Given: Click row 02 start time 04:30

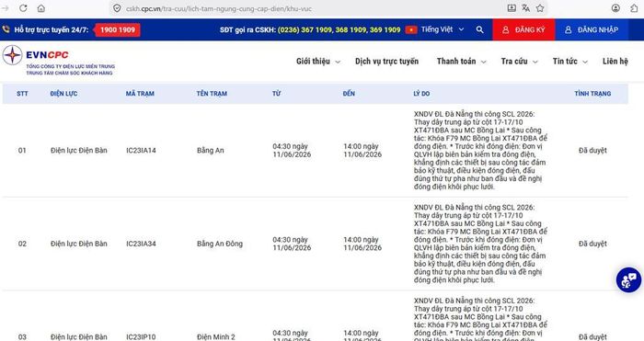Looking at the screenshot, I should tap(292, 244).
